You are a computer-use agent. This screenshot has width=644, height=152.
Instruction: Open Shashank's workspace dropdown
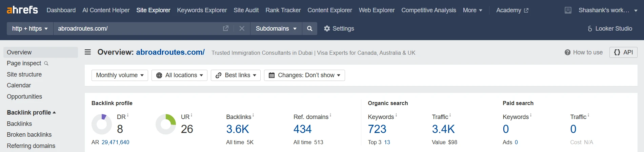[x=608, y=10]
